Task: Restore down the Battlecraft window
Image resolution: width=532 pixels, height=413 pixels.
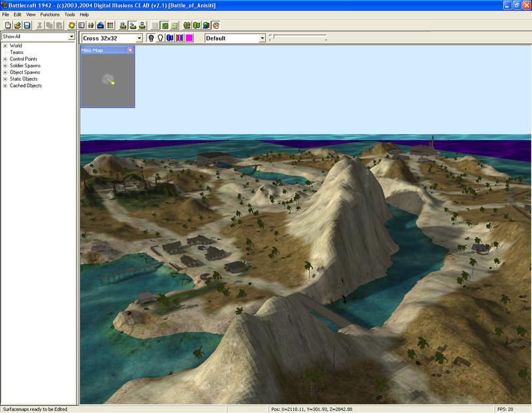Action: (x=517, y=5)
